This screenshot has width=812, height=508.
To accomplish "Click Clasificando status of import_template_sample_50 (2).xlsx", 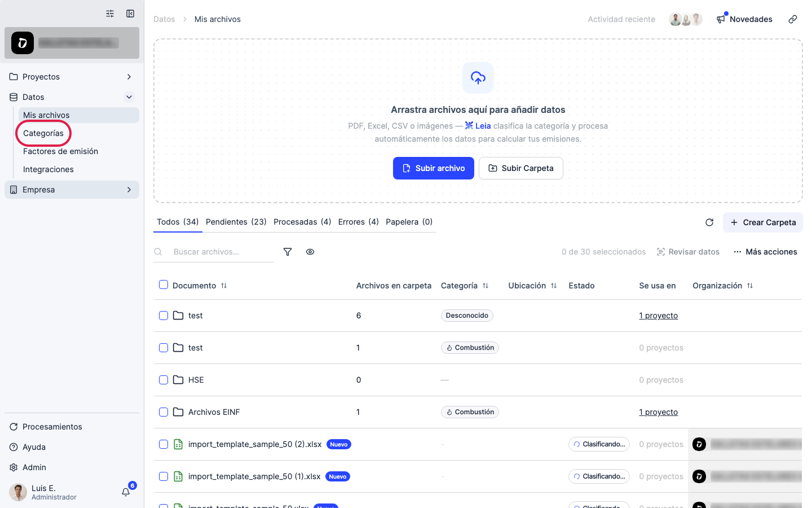I will coord(599,444).
